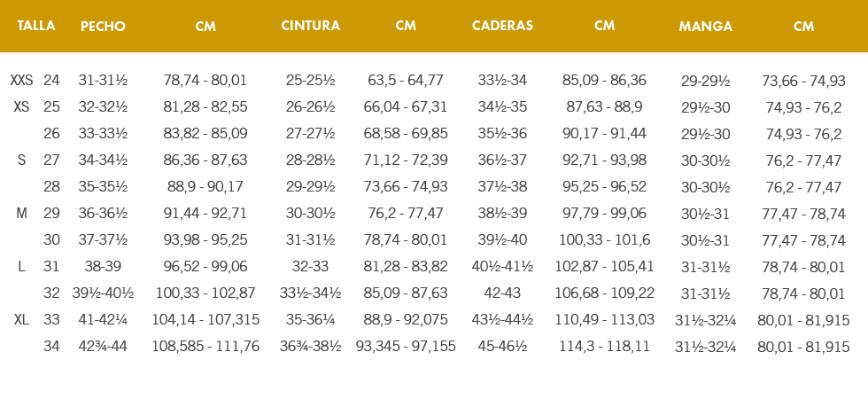Click the CINTURA column header
Viewport: 868px width, 399px height.
[310, 26]
